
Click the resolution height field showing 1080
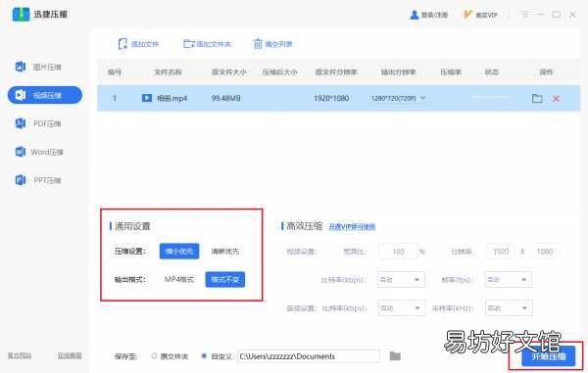pyautogui.click(x=544, y=251)
